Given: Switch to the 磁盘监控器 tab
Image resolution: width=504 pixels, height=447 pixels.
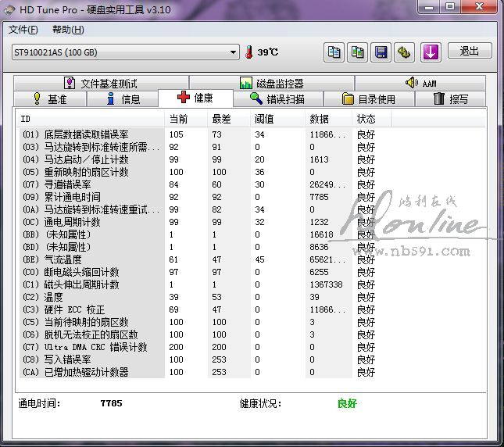Looking at the screenshot, I should pyautogui.click(x=271, y=83).
